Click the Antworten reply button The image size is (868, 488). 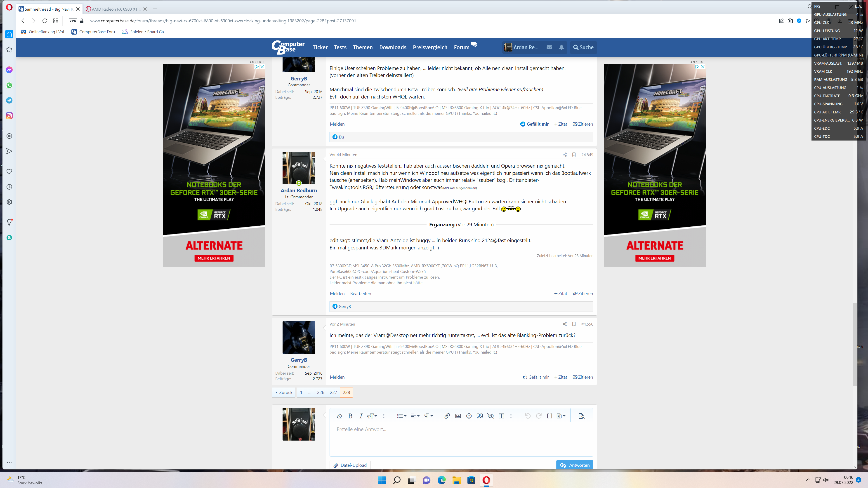tap(575, 465)
